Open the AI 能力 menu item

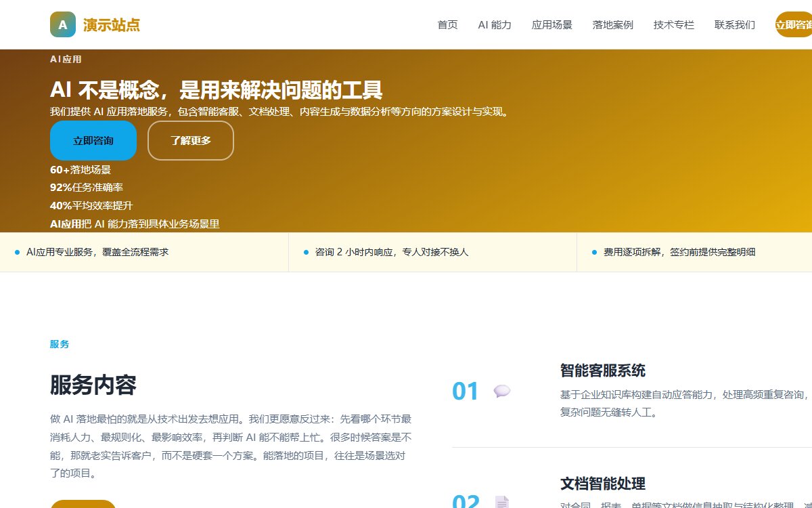coord(495,24)
